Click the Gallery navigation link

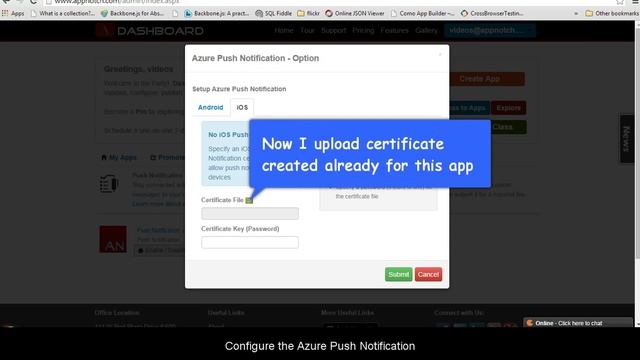tap(426, 31)
